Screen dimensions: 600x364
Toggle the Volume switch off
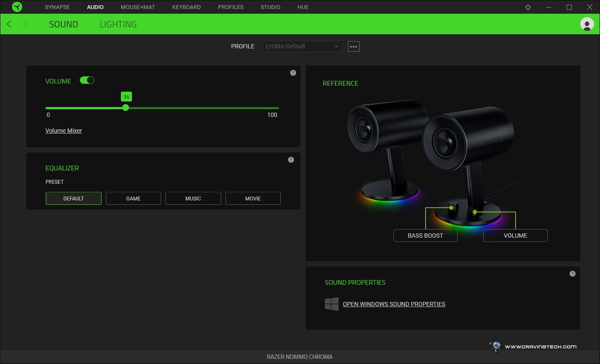[87, 80]
